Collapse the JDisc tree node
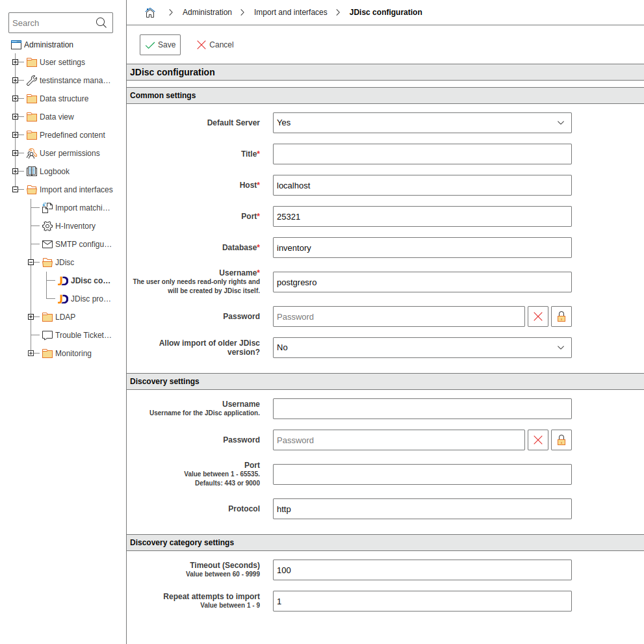 click(x=31, y=263)
